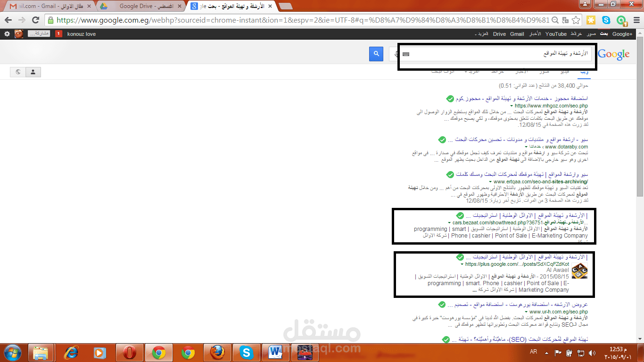Close the Gmail browser tab
Viewport: 644px width, 362px height.
[x=89, y=6]
